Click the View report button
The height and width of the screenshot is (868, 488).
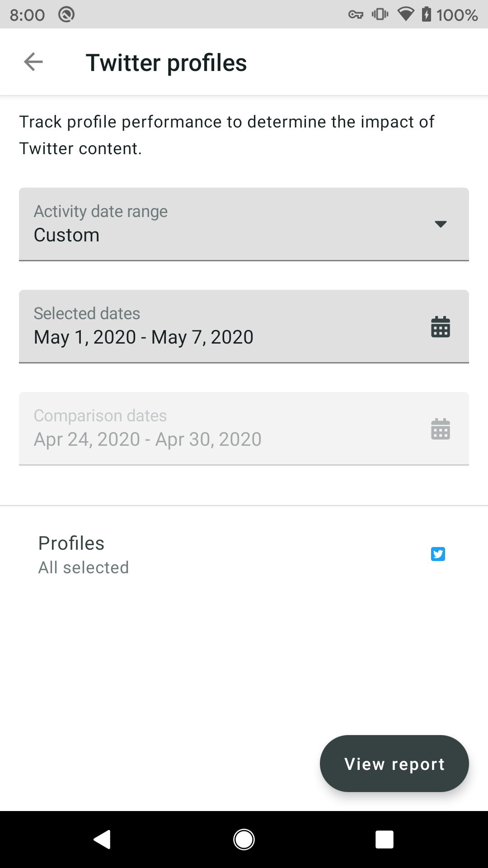[x=394, y=764]
